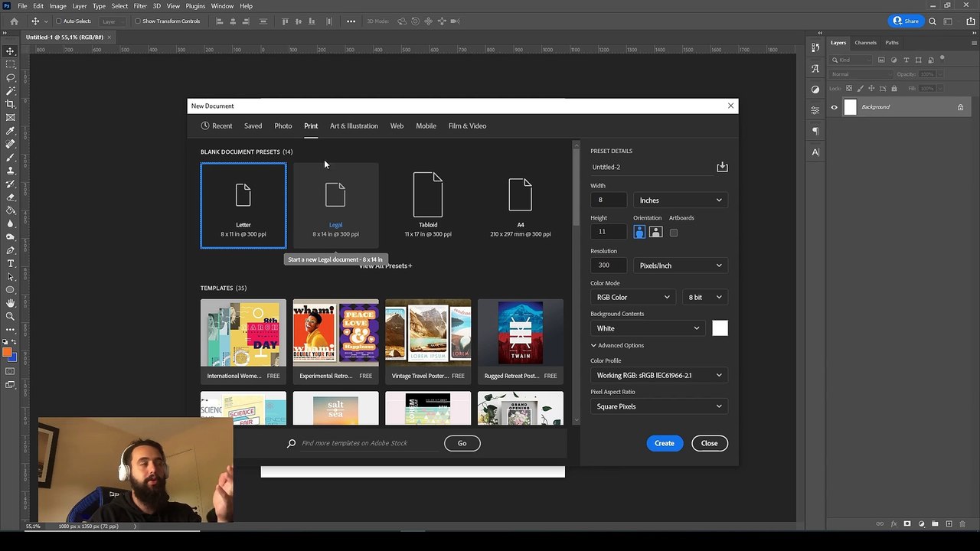The height and width of the screenshot is (551, 980).
Task: Open the Filter menu
Action: pyautogui.click(x=140, y=6)
